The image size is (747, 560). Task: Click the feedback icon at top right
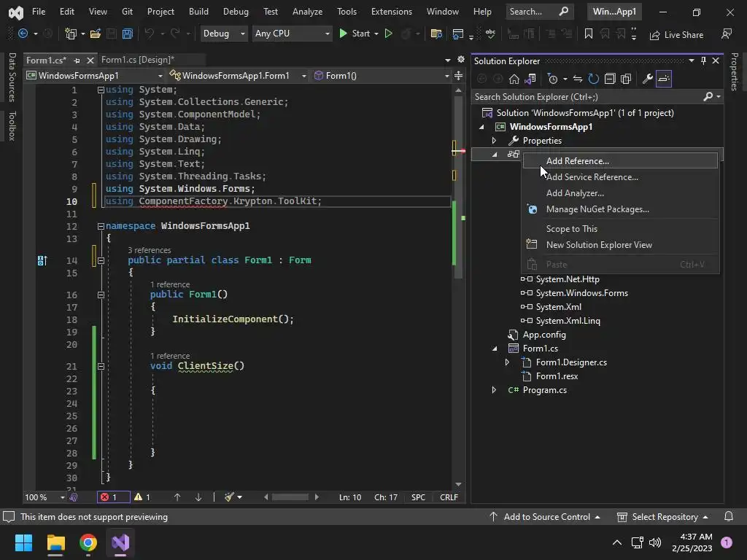[726, 34]
